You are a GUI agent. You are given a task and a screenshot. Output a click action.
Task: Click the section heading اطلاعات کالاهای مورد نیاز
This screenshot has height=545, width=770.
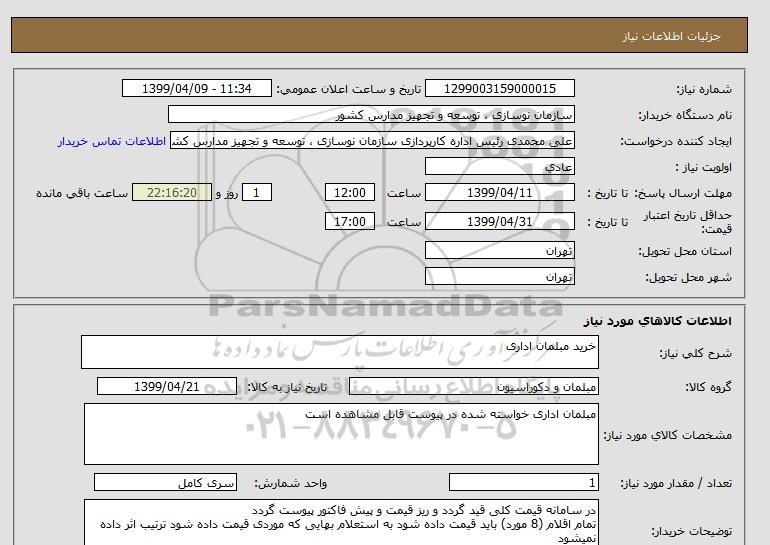tap(658, 321)
